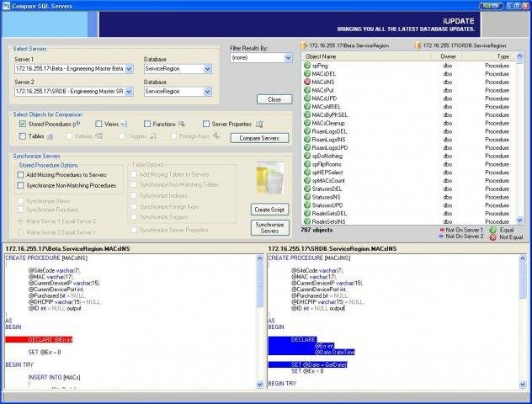Click the up arrow in SRDB code pane scrollbar
The height and width of the screenshot is (404, 532).
[x=523, y=258]
